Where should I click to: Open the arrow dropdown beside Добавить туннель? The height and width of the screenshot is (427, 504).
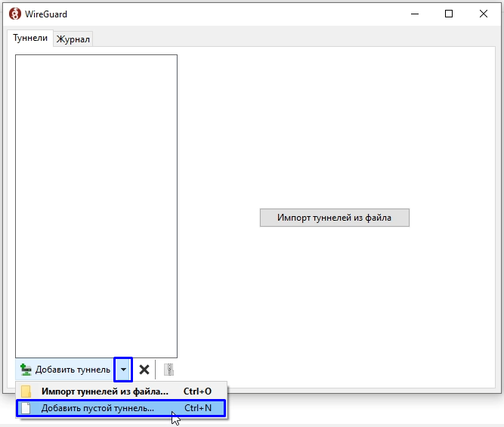click(x=123, y=370)
